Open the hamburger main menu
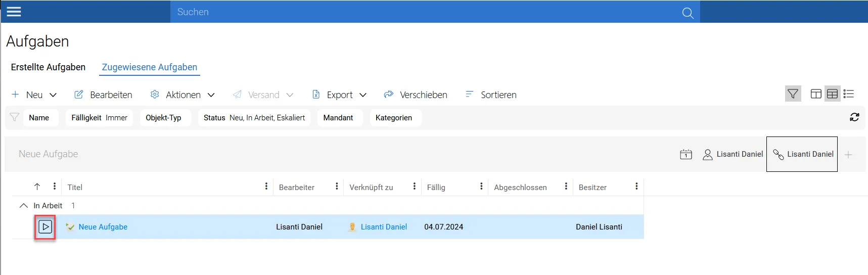This screenshot has height=275, width=868. point(14,12)
